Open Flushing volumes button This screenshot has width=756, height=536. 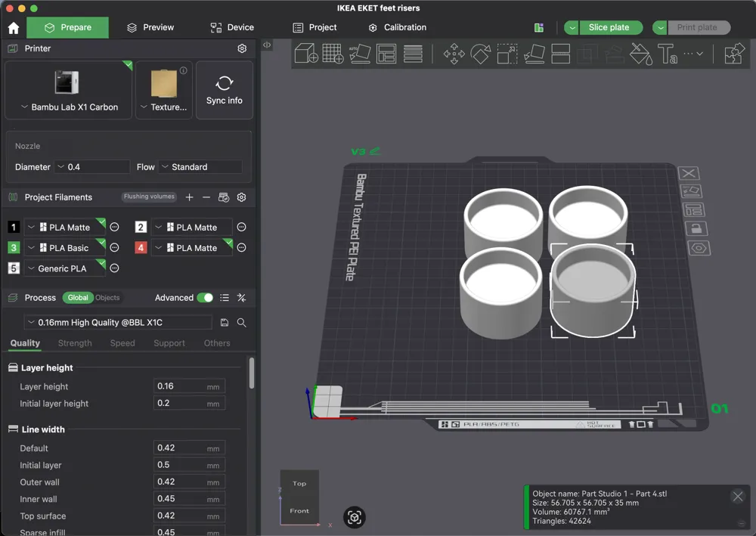[x=149, y=197]
